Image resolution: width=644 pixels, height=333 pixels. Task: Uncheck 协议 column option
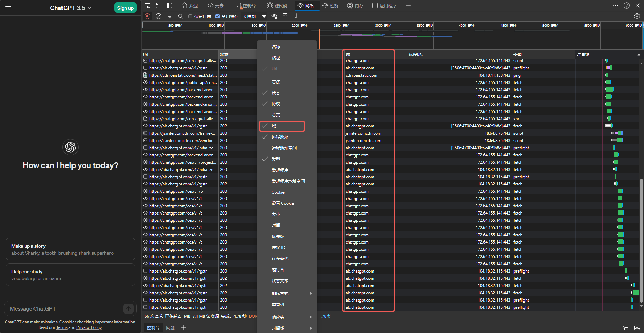pos(287,104)
